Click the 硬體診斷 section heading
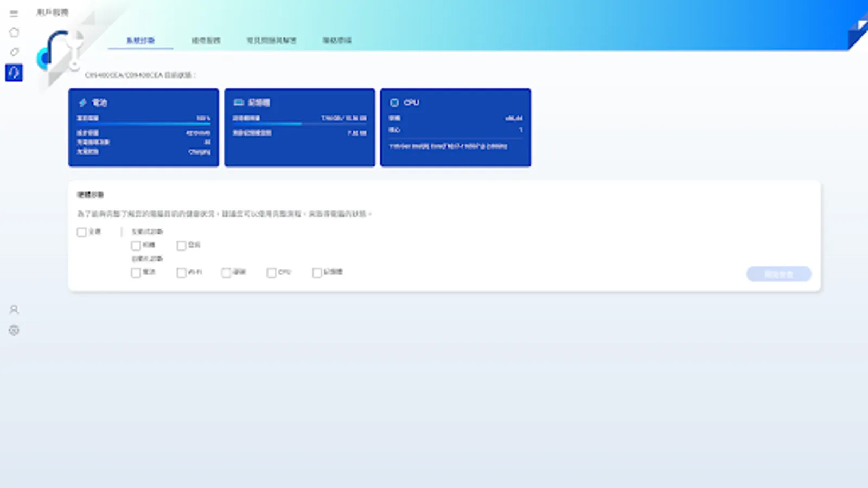Image resolution: width=868 pixels, height=488 pixels. pos(90,195)
